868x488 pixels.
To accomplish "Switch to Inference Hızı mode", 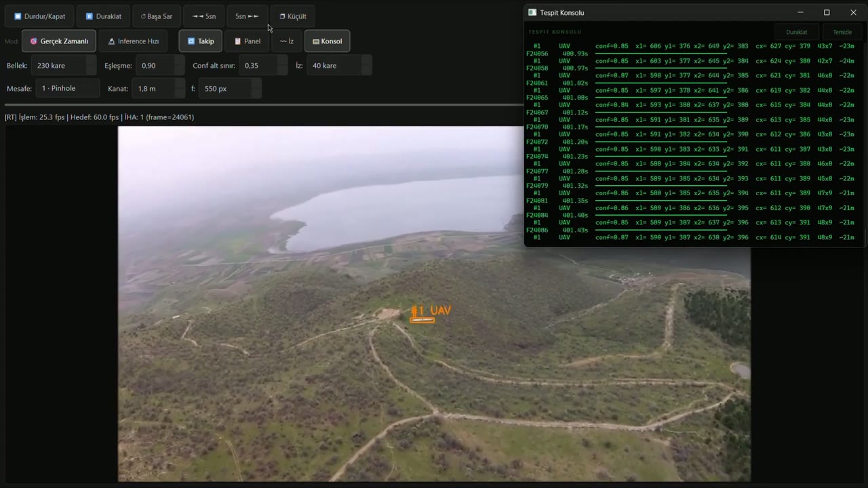I will [x=133, y=41].
